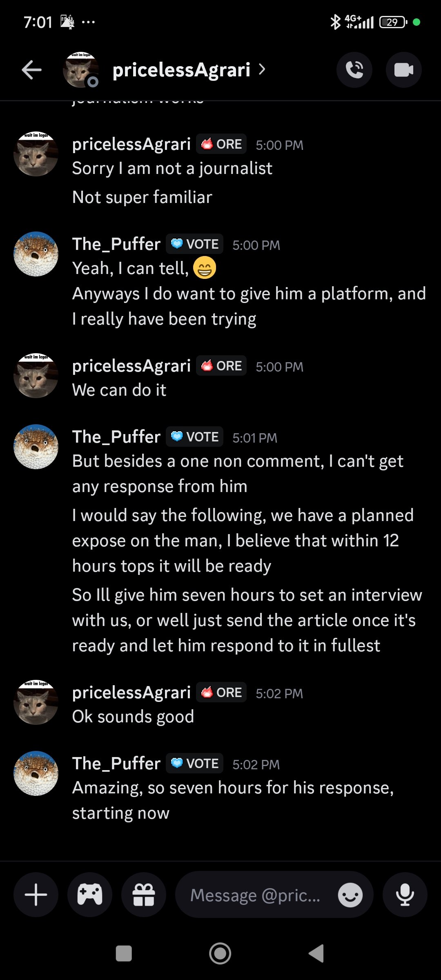Tap the ORE tag on first message

[x=221, y=144]
